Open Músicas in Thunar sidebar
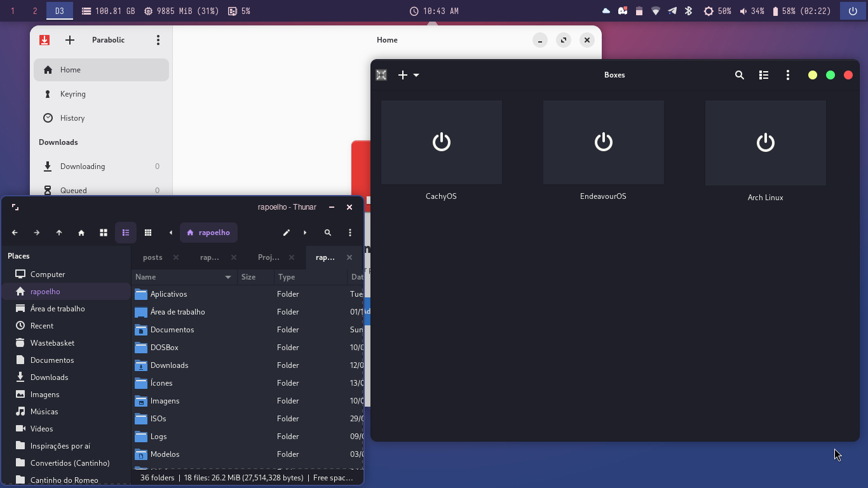This screenshot has height=488, width=868. (66, 412)
